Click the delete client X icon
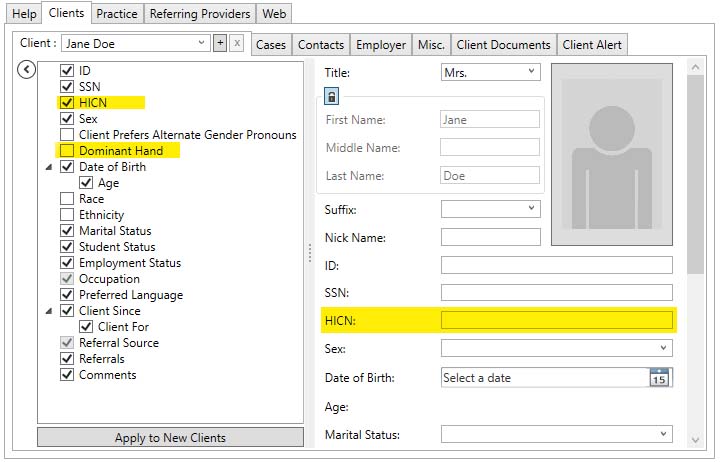This screenshot has width=720, height=462. click(x=236, y=43)
